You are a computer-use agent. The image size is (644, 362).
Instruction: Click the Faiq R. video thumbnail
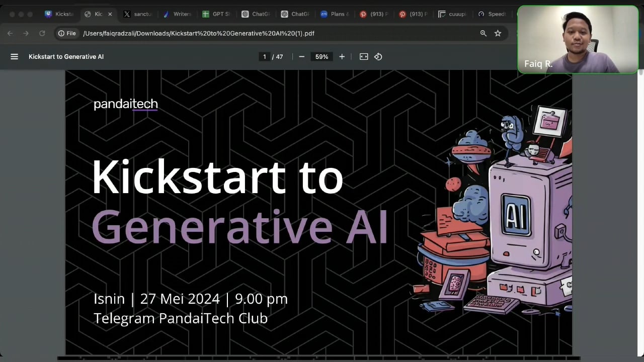578,40
